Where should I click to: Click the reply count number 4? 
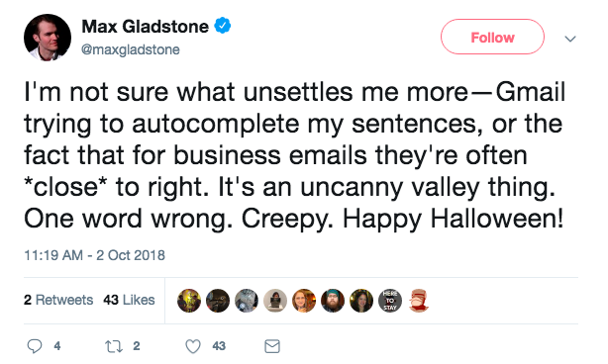coord(57,346)
